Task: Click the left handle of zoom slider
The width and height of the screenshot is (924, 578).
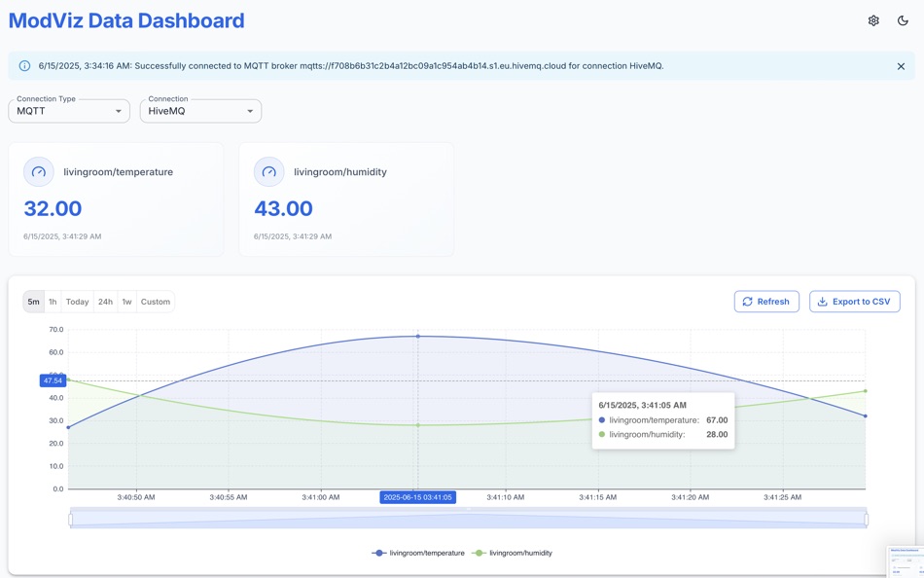Action: (71, 520)
